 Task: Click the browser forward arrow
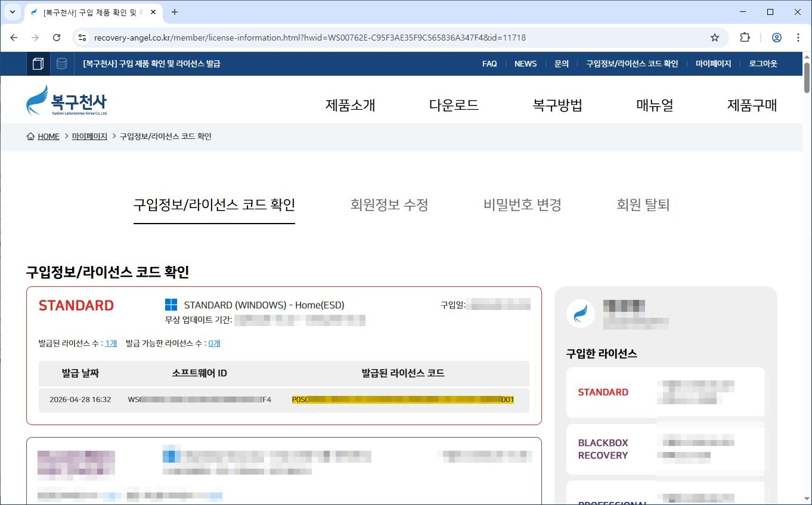35,38
